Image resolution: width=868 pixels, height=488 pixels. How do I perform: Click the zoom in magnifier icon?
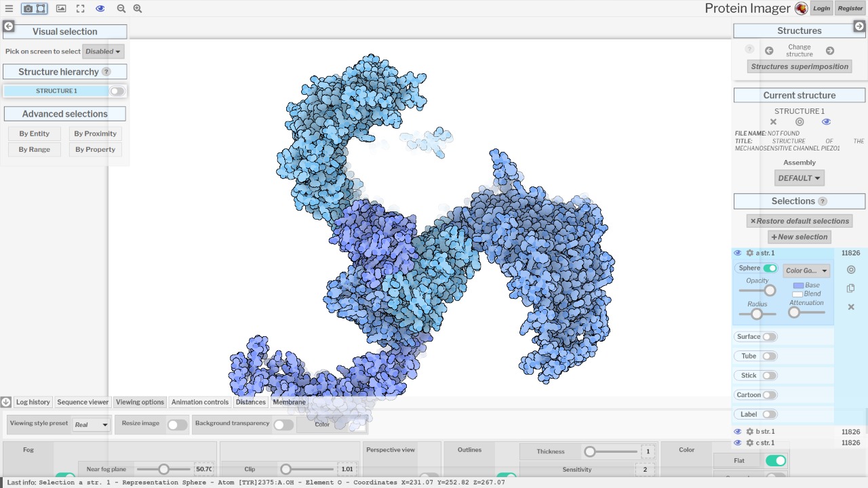(138, 9)
